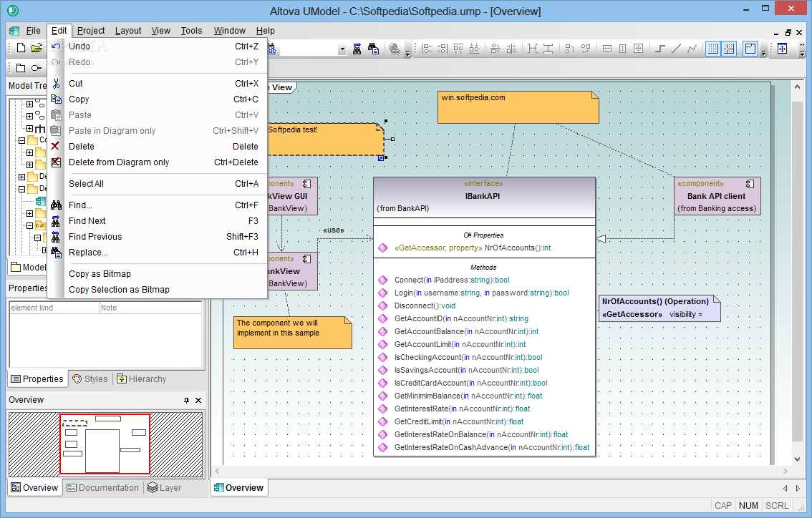Choose Cut from the Edit menu
812x518 pixels.
[157, 83]
